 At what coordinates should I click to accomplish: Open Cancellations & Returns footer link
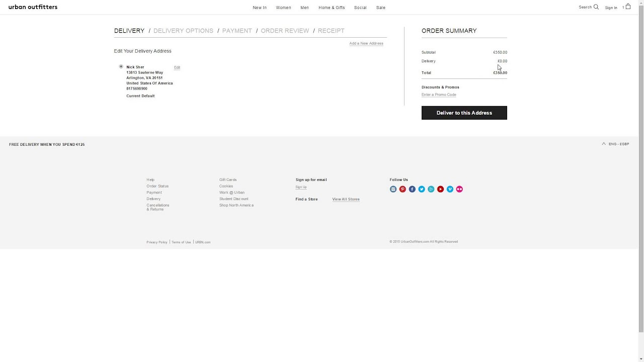click(x=158, y=207)
